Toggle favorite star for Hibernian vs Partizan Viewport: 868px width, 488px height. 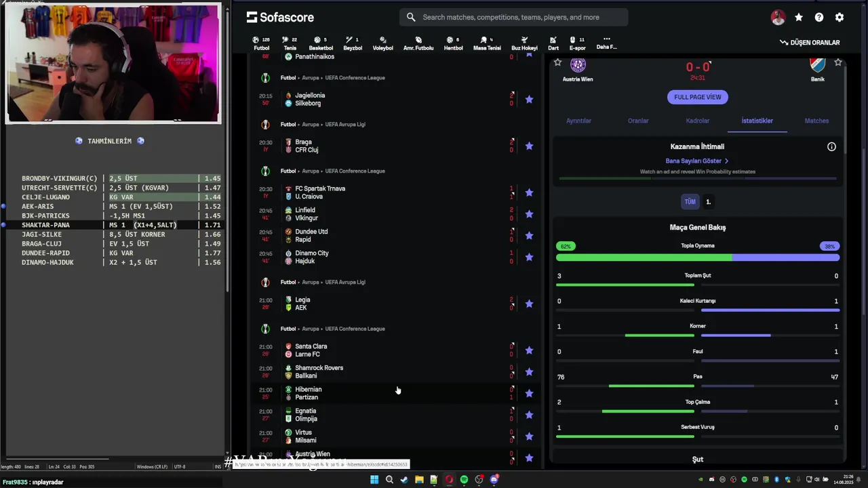[x=529, y=394]
